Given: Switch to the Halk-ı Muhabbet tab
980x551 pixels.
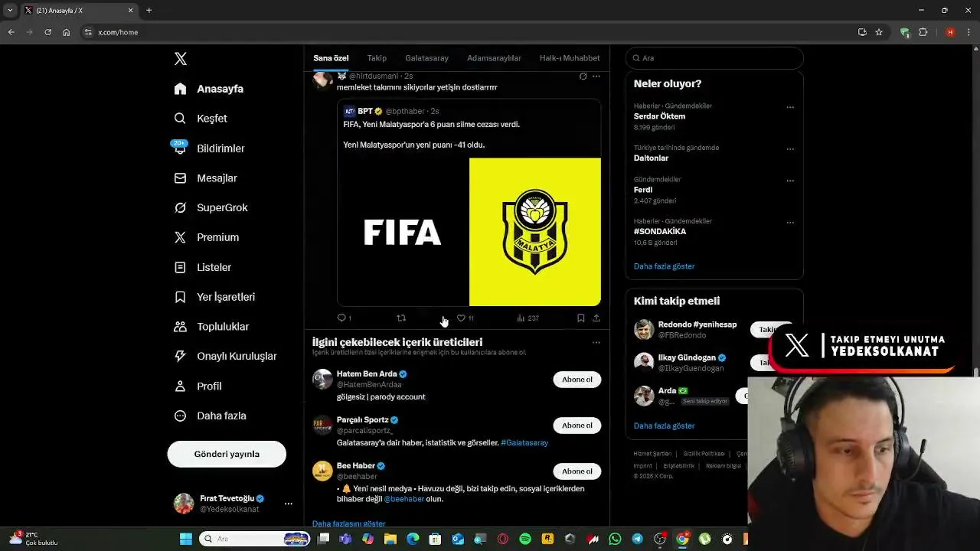Looking at the screenshot, I should 570,58.
